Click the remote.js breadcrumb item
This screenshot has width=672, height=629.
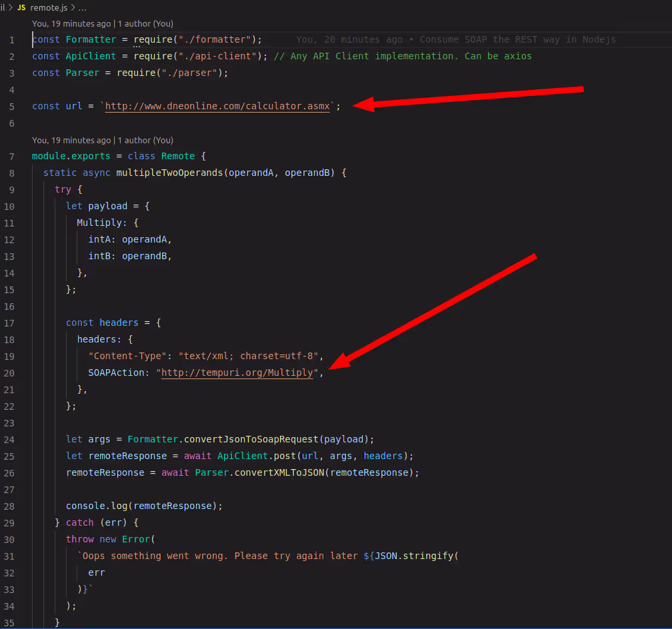click(x=49, y=8)
